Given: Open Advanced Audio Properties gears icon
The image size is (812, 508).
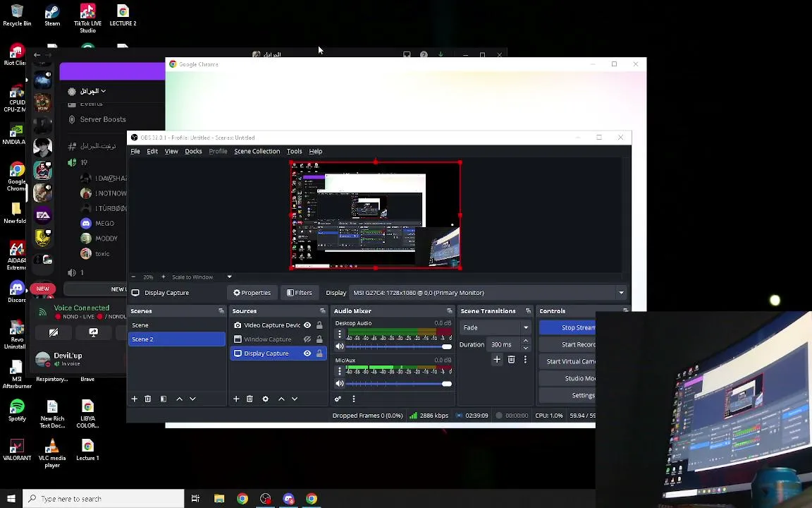Looking at the screenshot, I should 338,399.
